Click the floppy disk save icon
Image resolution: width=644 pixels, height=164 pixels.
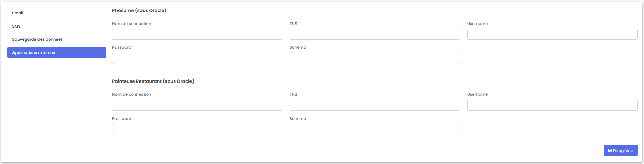(610, 151)
